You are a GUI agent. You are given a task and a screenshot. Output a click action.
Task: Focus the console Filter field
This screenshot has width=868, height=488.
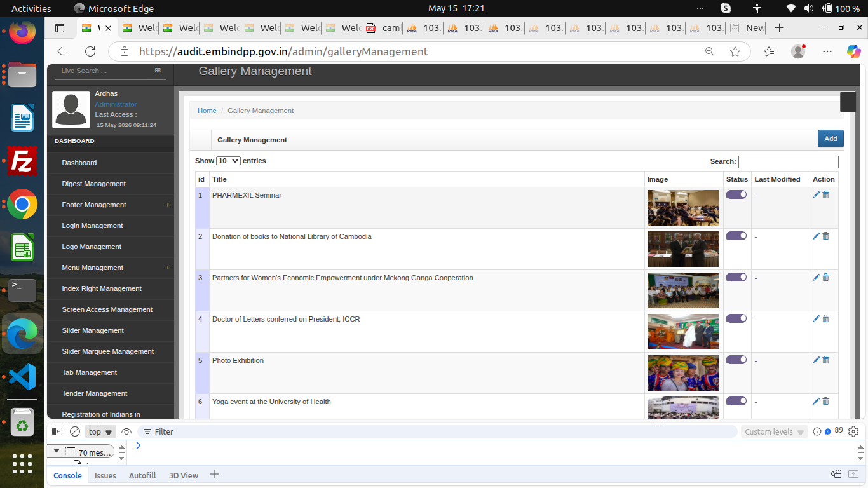click(x=438, y=431)
